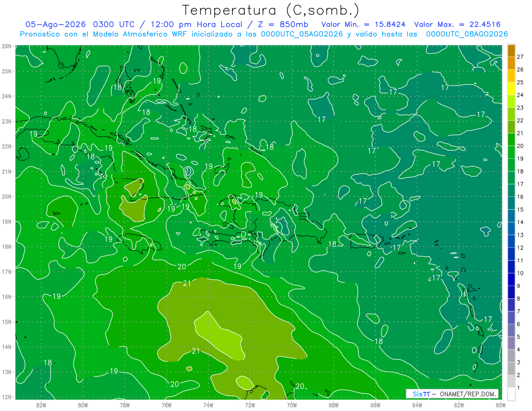Select the color scale band between 20 and 21
Viewport: 532px width, 411px height.
tap(511, 140)
